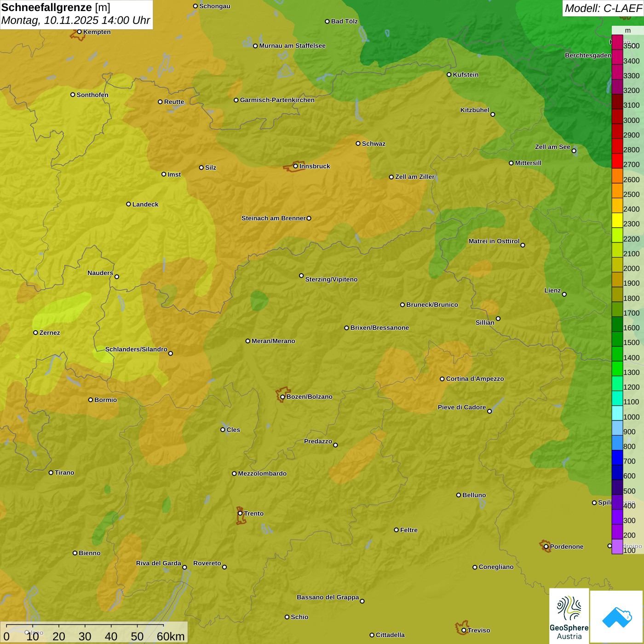Click the Zell am See marker dot
The width and height of the screenshot is (644, 644).
click(x=574, y=150)
